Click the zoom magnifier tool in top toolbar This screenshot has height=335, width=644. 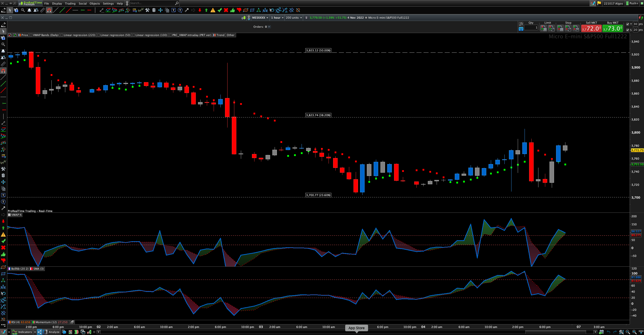pos(23,10)
